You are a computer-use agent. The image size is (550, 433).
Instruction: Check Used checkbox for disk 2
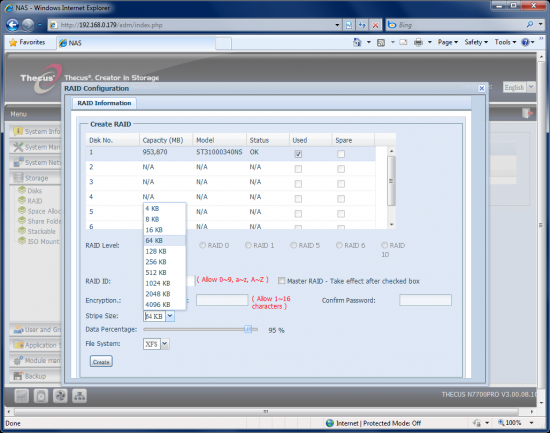[298, 169]
